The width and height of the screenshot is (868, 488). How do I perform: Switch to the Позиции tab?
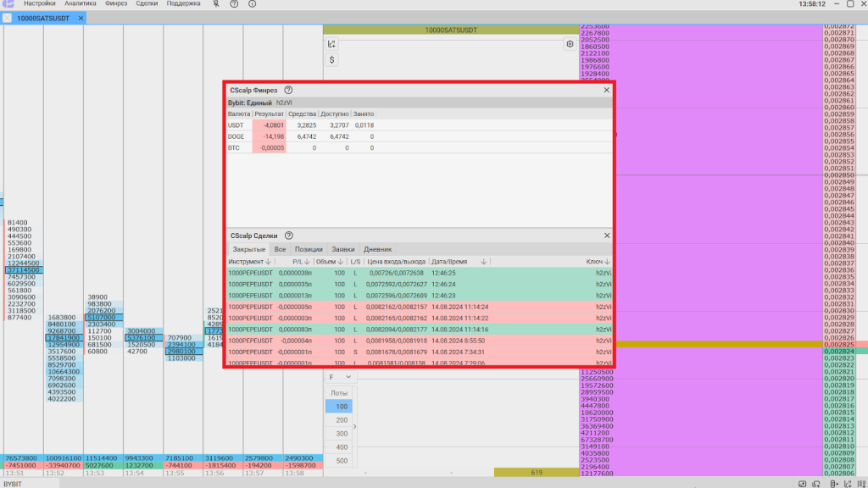(309, 250)
